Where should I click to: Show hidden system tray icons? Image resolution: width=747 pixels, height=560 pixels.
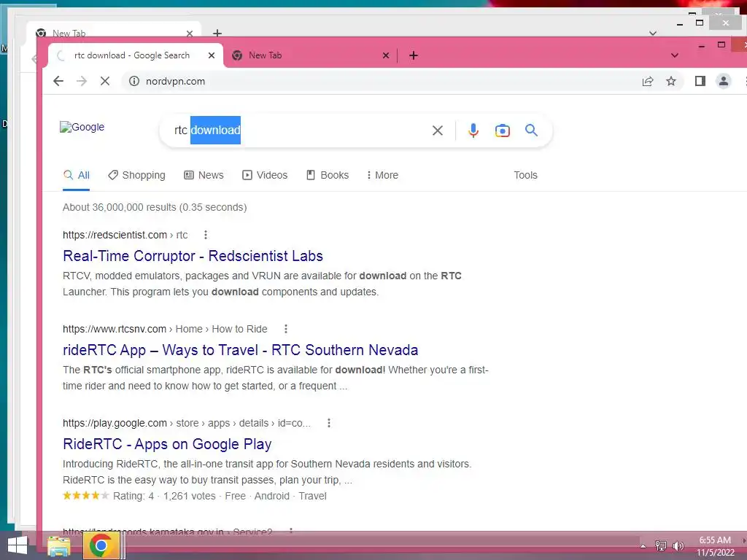coord(643,545)
